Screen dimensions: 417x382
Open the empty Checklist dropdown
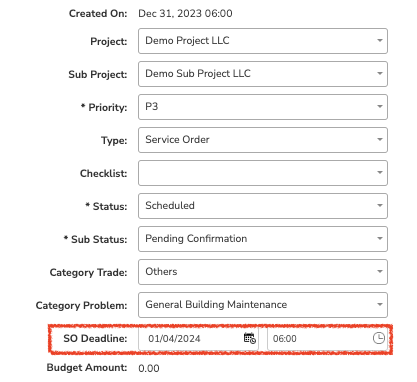pos(263,173)
